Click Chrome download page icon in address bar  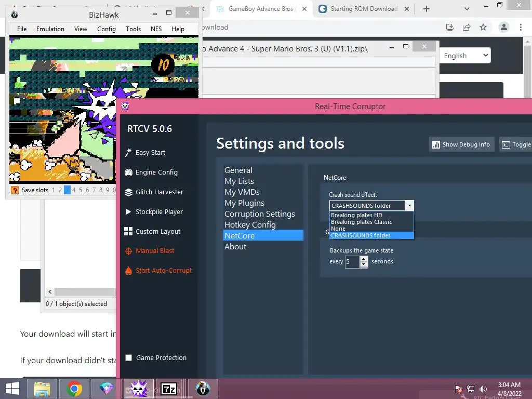point(450,27)
